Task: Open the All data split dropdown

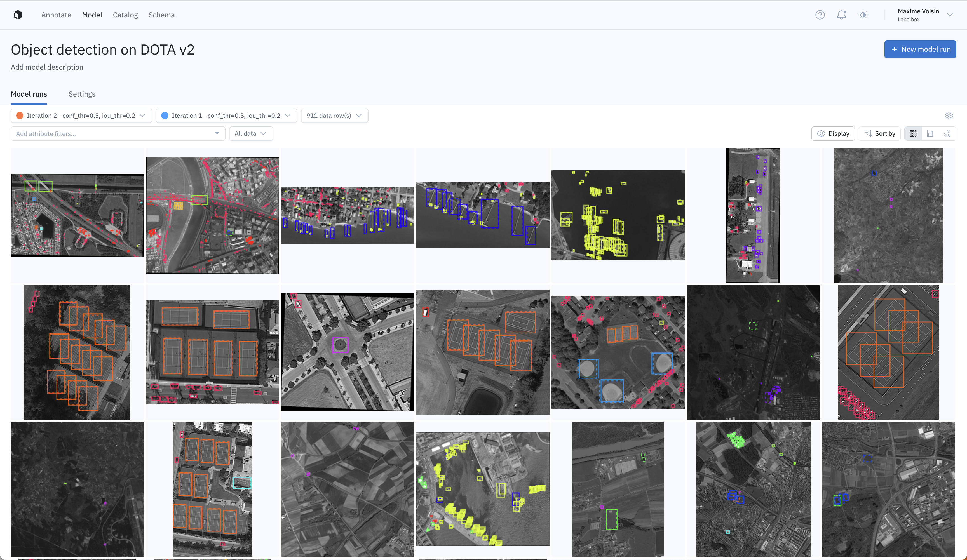Action: coord(251,133)
